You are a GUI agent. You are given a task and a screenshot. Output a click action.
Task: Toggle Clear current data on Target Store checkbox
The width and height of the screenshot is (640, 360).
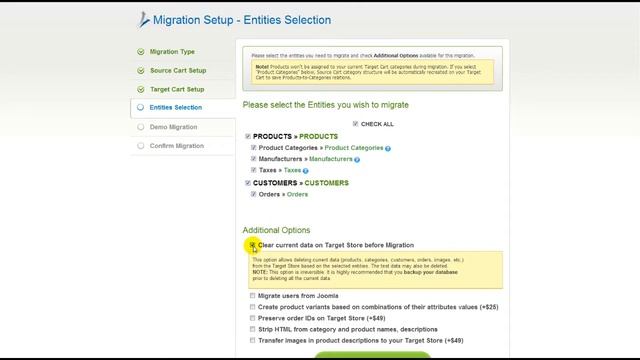pyautogui.click(x=252, y=244)
